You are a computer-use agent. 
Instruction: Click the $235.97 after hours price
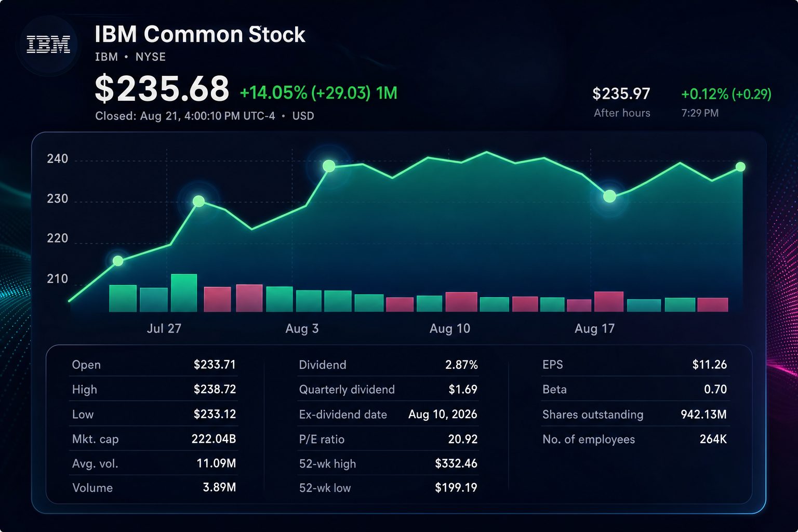(621, 94)
